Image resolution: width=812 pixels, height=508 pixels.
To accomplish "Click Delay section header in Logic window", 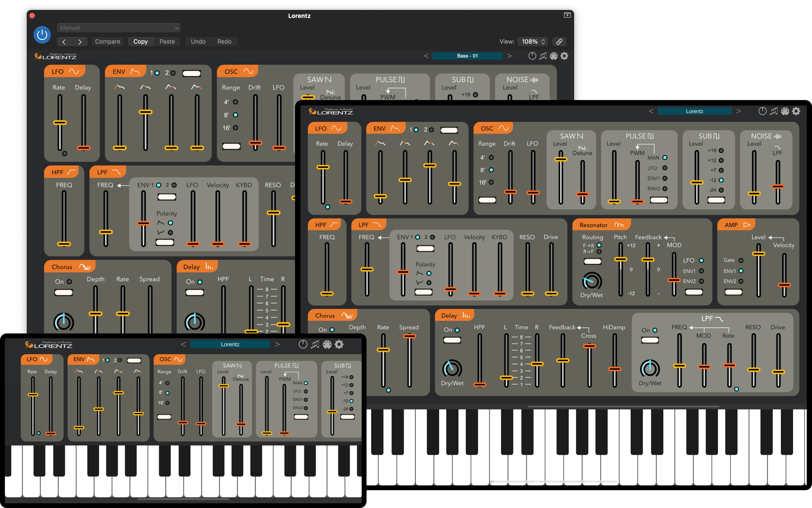I will (x=197, y=267).
